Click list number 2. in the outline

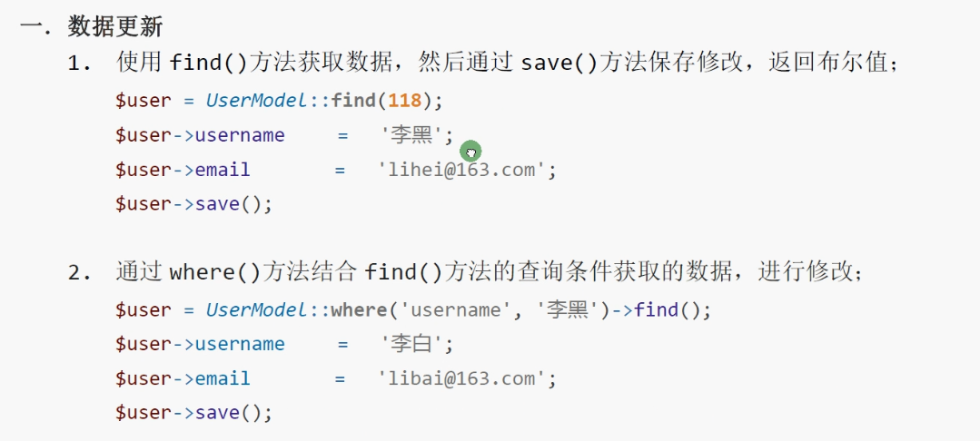click(x=79, y=272)
